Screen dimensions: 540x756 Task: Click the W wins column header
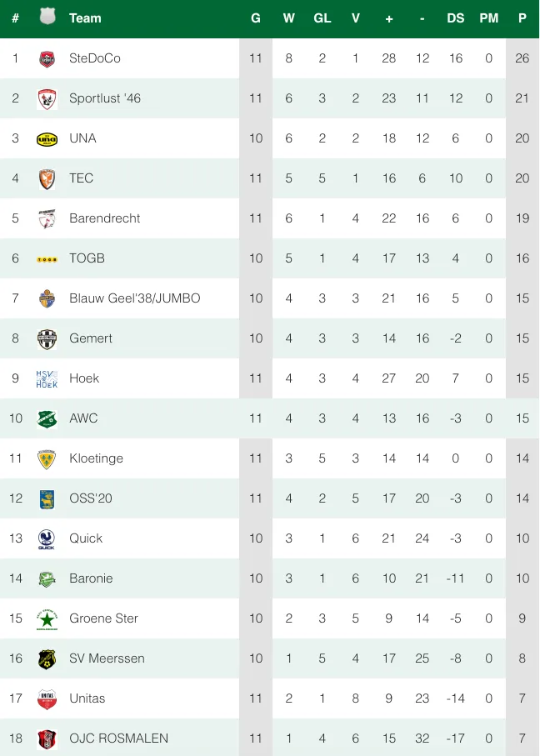(x=289, y=18)
